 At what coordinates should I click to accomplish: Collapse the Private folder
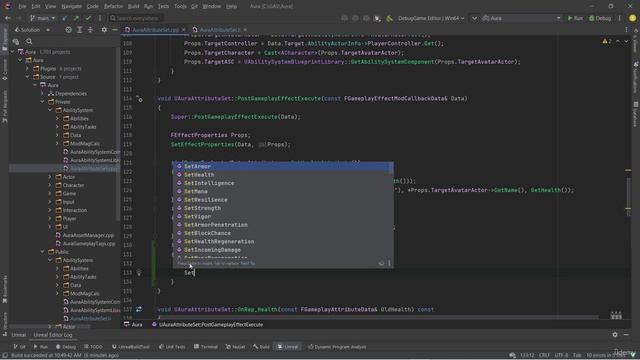pyautogui.click(x=42, y=102)
